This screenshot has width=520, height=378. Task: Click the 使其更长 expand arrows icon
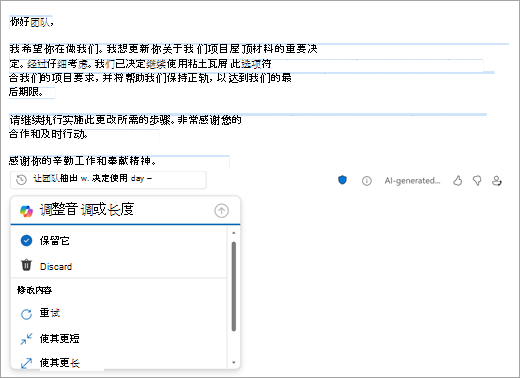26,363
